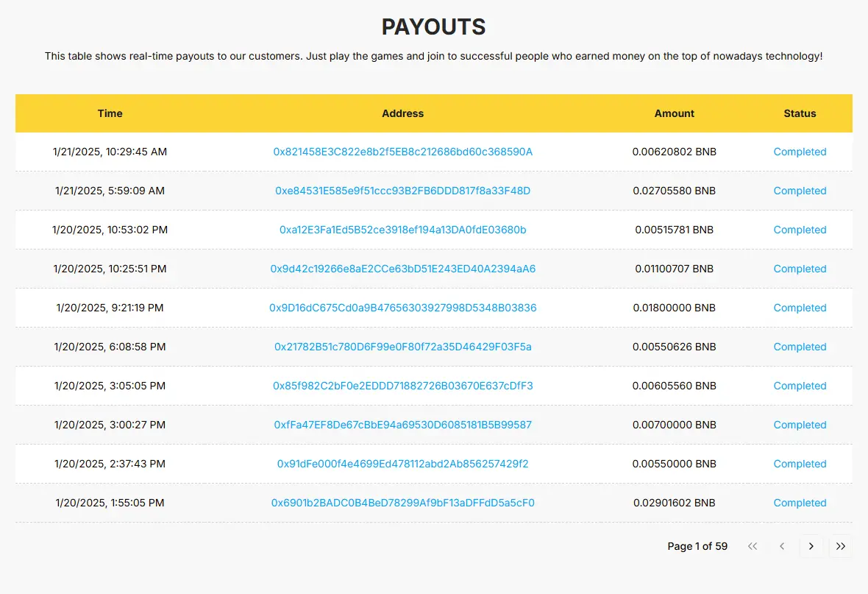868x594 pixels.
Task: Select timestamp 1/21/2025, 10:29:45 AM
Action: point(110,152)
